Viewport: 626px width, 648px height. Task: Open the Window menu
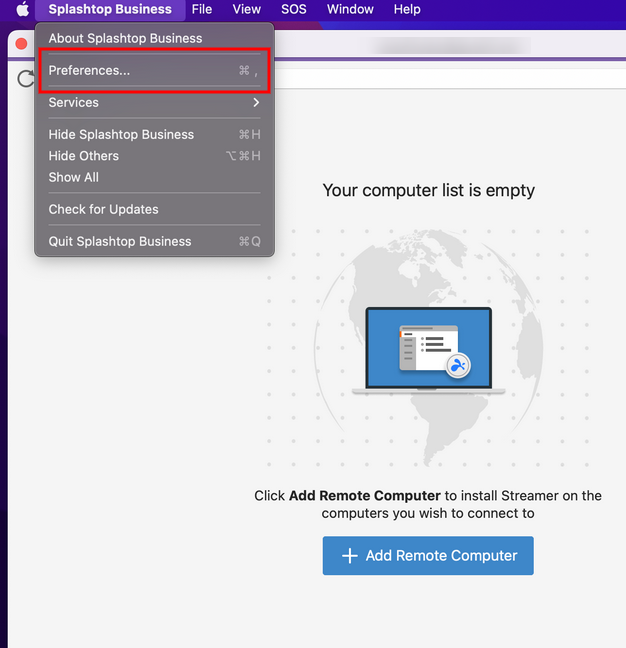[x=350, y=9]
